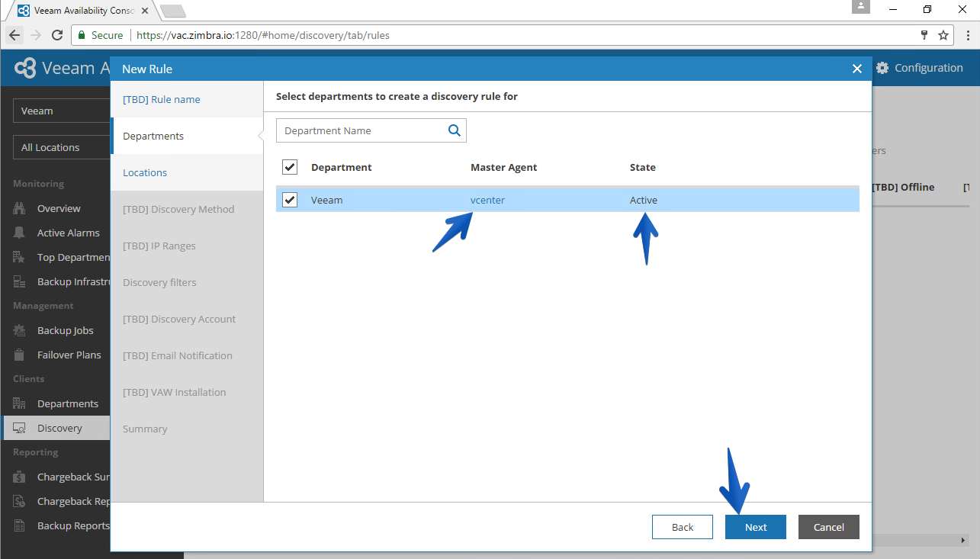Click the Secure padlock icon
This screenshot has width=980, height=559.
[x=82, y=35]
